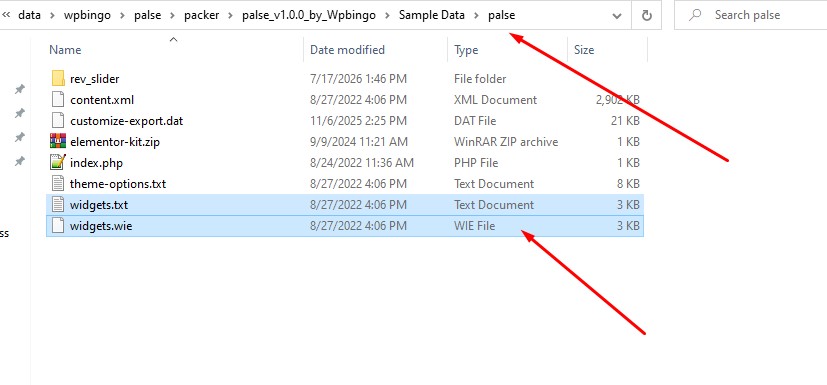The image size is (827, 385).
Task: Expand the hidden path chevron before data
Action: coord(6,15)
